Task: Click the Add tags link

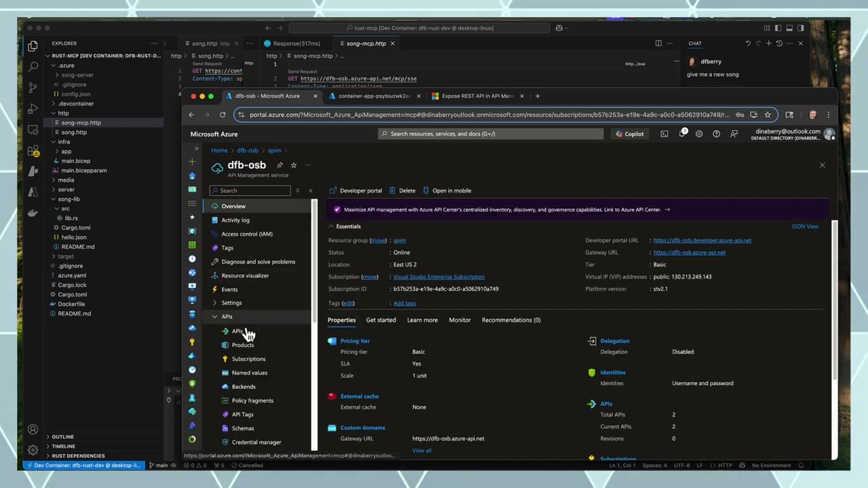Action: pyautogui.click(x=404, y=303)
